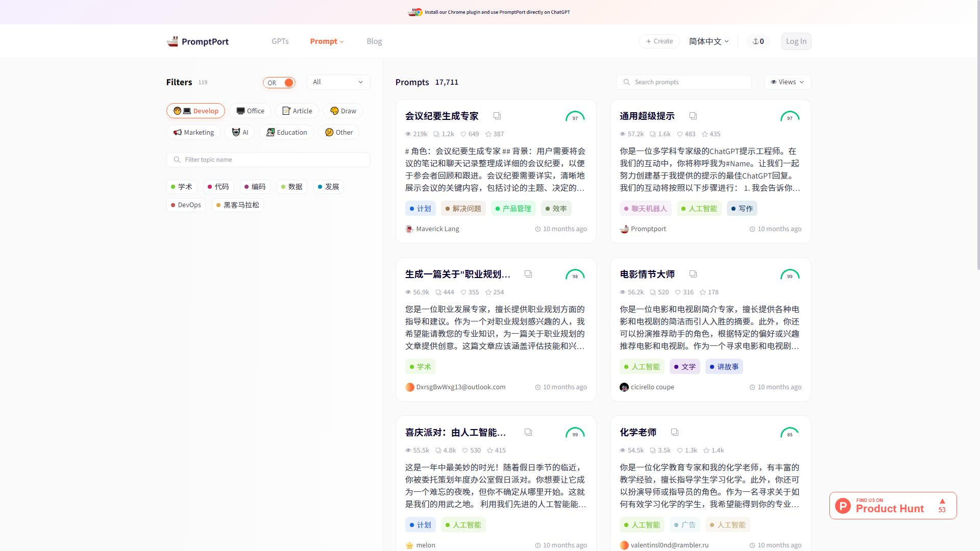
Task: Click Maverick Lang's avatar
Action: 409,229
